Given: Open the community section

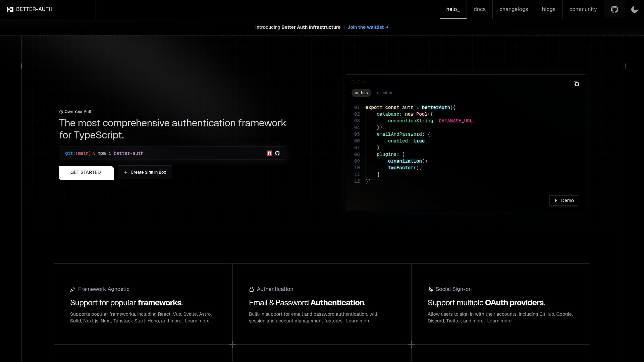Looking at the screenshot, I should [583, 9].
